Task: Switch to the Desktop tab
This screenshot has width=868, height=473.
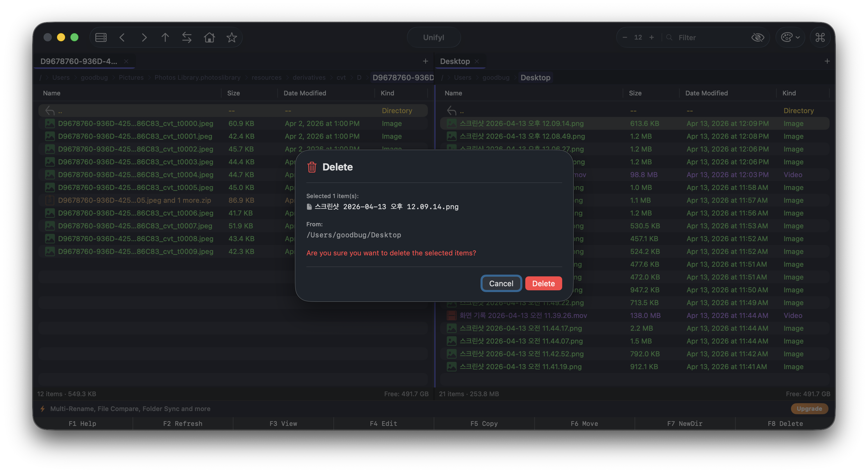Action: click(455, 61)
